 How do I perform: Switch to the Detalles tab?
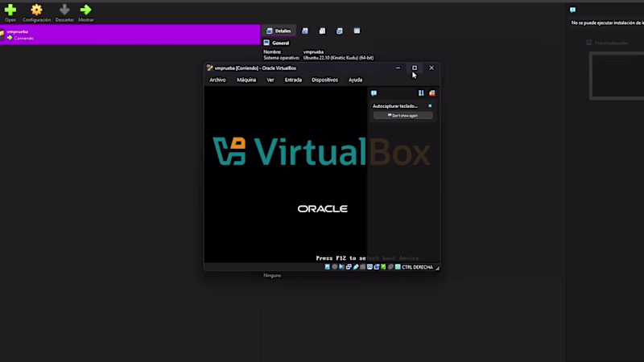[279, 31]
